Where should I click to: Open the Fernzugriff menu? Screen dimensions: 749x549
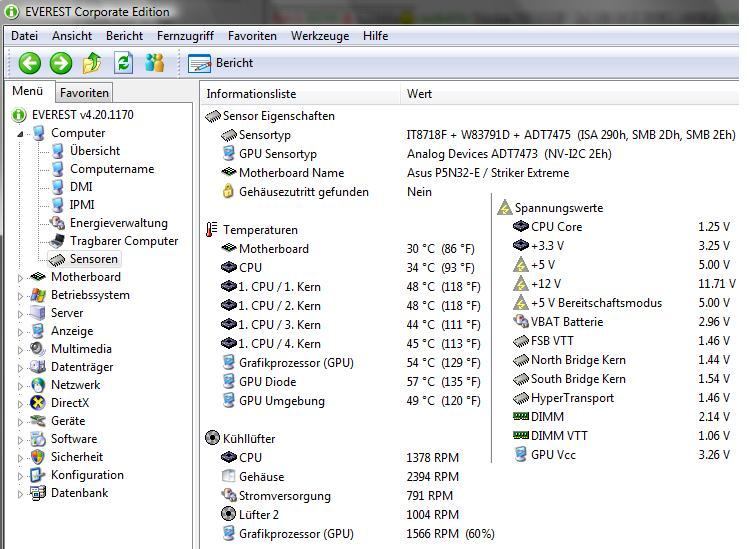pos(185,36)
